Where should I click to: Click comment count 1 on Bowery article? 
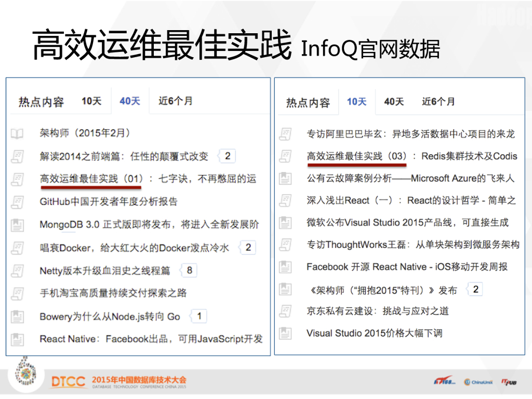click(x=199, y=316)
